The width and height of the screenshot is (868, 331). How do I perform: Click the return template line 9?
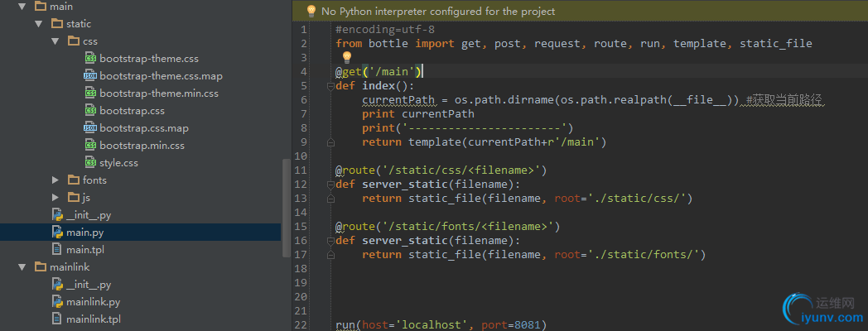pyautogui.click(x=485, y=142)
